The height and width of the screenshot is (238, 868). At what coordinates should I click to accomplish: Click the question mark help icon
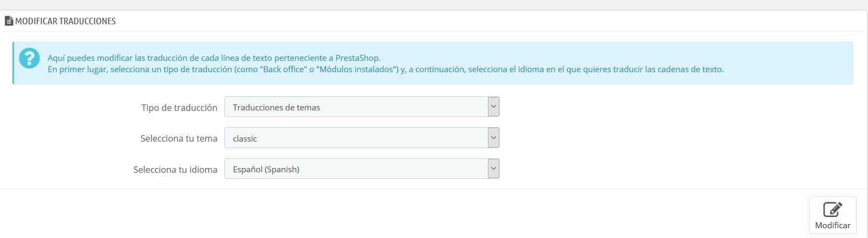[29, 58]
